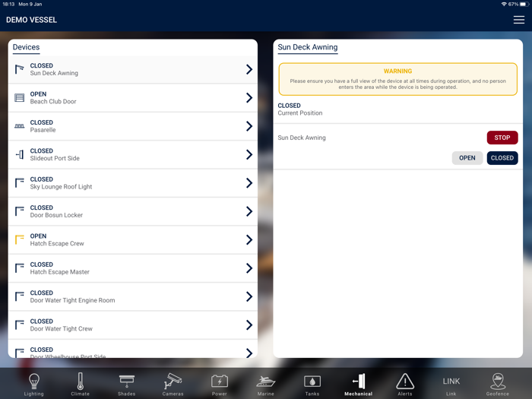The width and height of the screenshot is (532, 399).
Task: Click the Devices panel heading
Action: 26,47
